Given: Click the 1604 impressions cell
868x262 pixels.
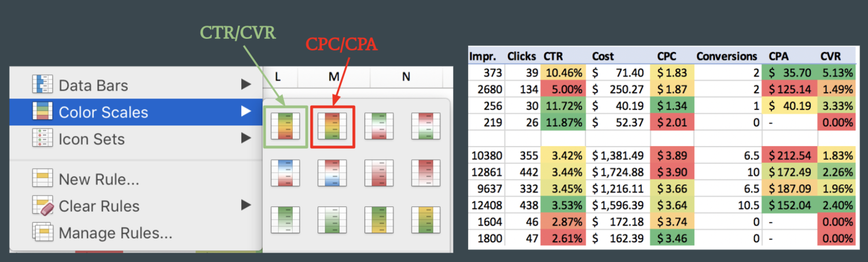Looking at the screenshot, I should (x=486, y=221).
